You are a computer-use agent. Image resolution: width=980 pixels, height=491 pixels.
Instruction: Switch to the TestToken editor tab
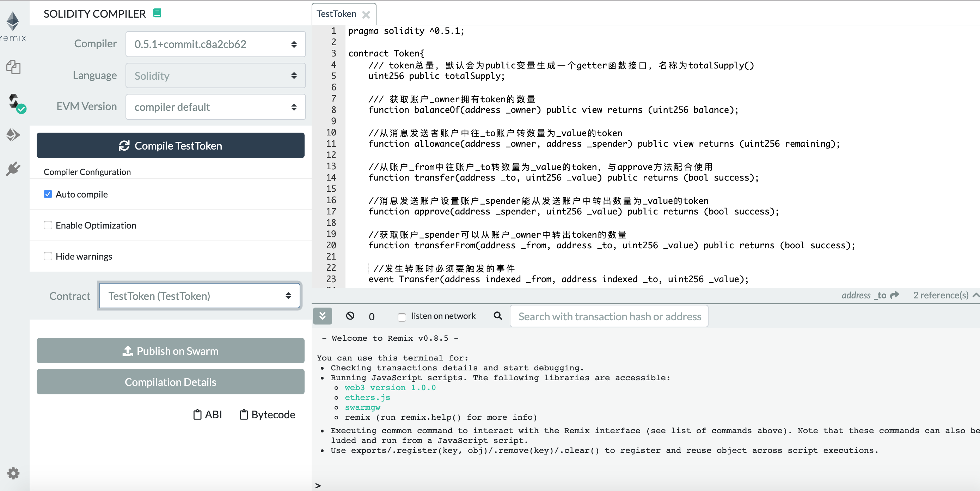coord(336,14)
